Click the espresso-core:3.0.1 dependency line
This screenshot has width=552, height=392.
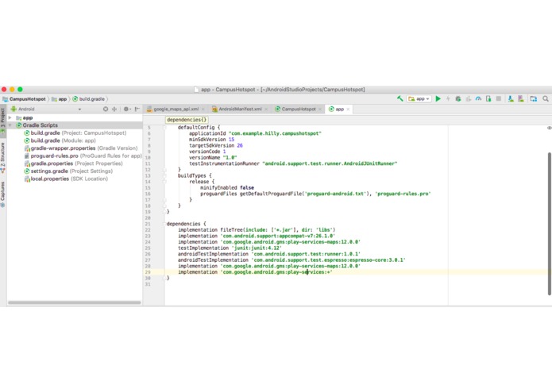291,260
